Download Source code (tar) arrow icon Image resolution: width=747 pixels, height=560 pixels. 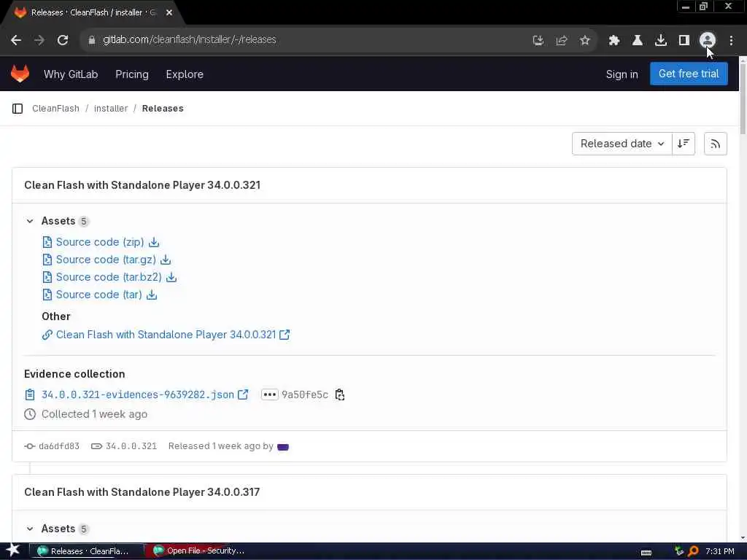[x=152, y=295]
